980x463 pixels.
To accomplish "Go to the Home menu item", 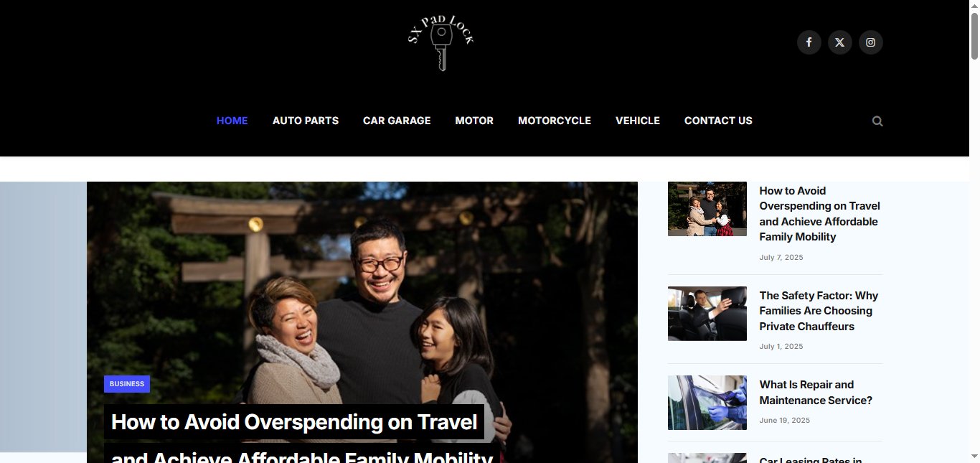I will click(232, 121).
